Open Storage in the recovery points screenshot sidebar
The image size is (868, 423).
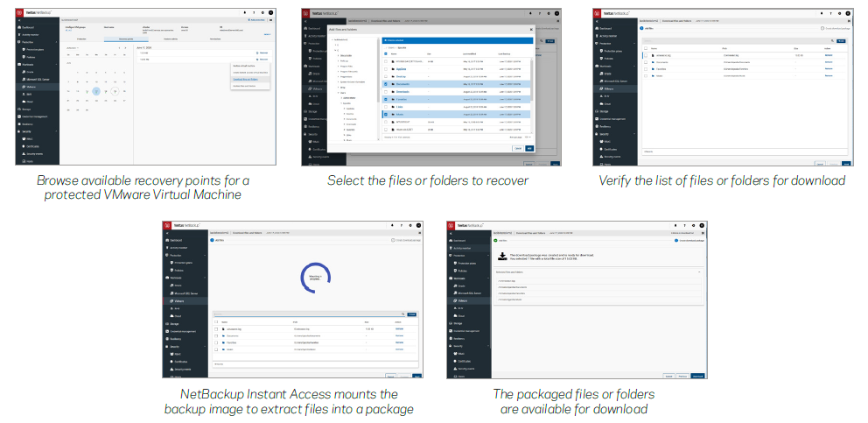pyautogui.click(x=26, y=109)
